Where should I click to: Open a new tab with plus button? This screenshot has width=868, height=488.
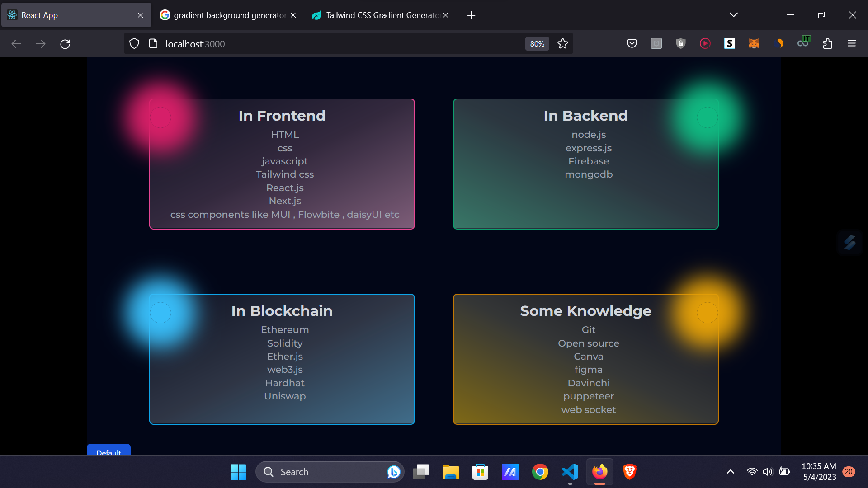[471, 15]
